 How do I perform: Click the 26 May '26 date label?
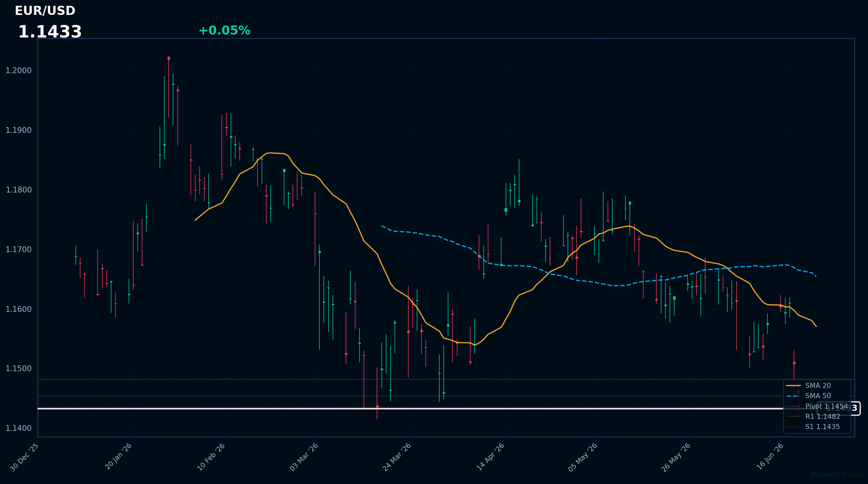[676, 457]
